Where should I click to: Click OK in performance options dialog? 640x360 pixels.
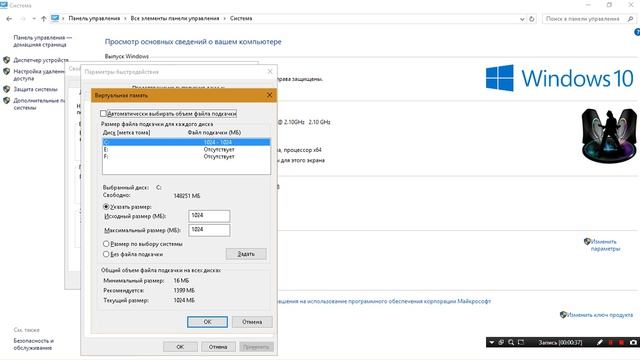pyautogui.click(x=180, y=347)
